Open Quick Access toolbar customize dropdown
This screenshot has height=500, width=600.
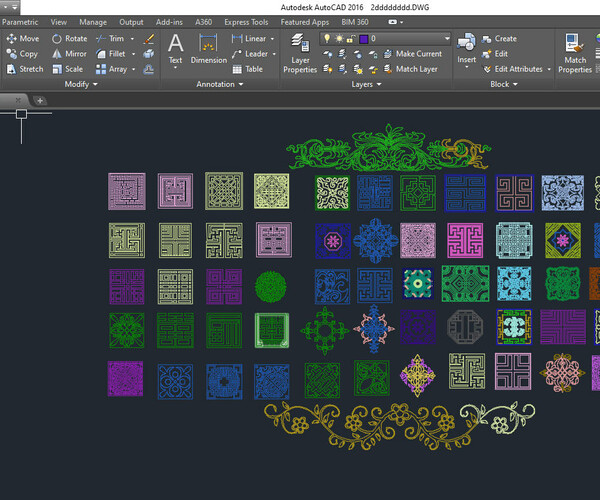coord(15,7)
